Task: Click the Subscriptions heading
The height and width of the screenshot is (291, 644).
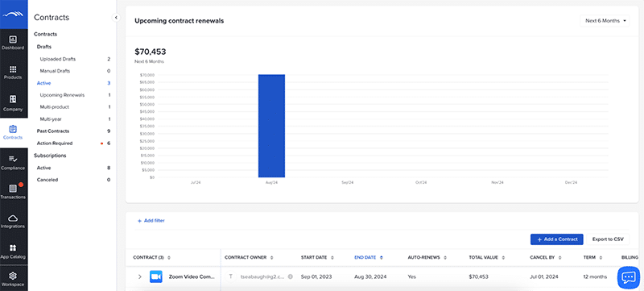Action: (50, 156)
